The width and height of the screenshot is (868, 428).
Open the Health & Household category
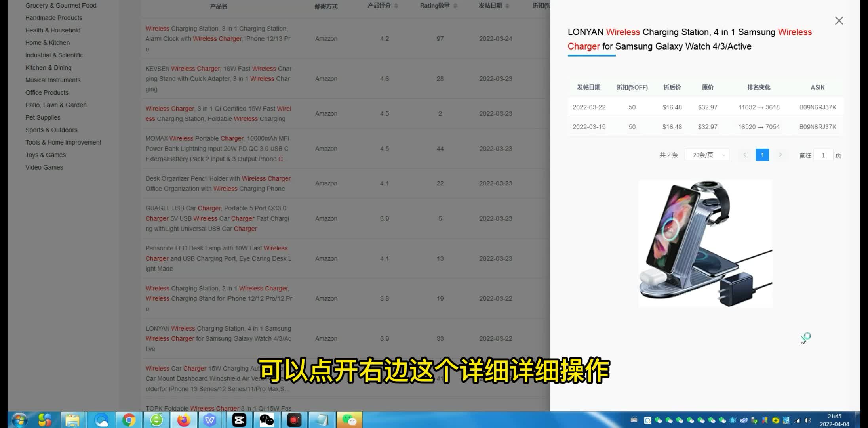[53, 30]
